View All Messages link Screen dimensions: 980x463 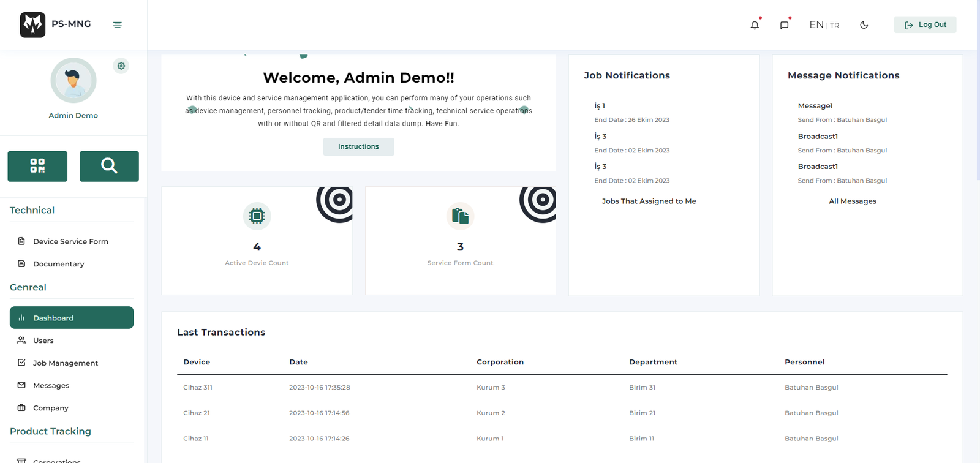click(x=852, y=201)
